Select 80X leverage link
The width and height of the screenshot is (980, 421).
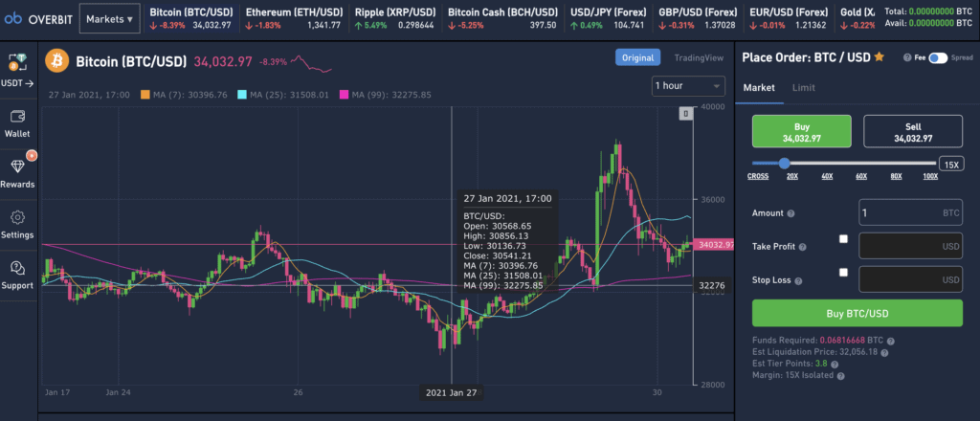click(896, 177)
